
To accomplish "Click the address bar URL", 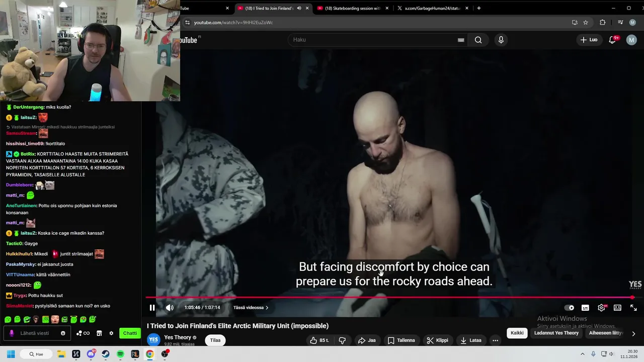I will [233, 23].
